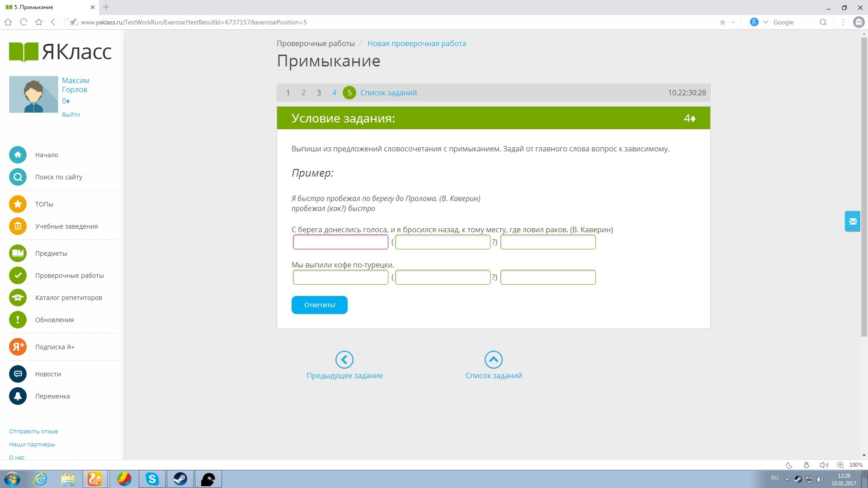The image size is (868, 488).
Task: Click the Переменка bell icon
Action: pos(18,396)
